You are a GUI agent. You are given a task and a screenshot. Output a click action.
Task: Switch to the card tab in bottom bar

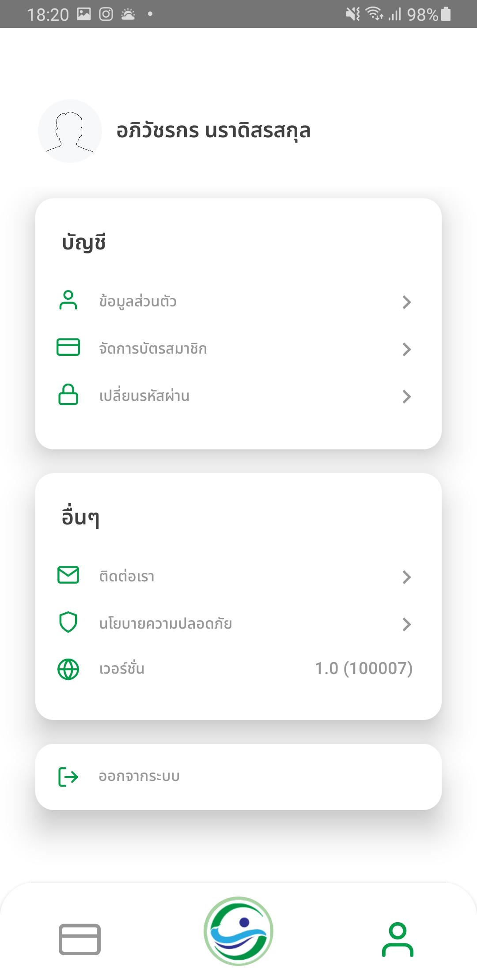[x=79, y=939]
